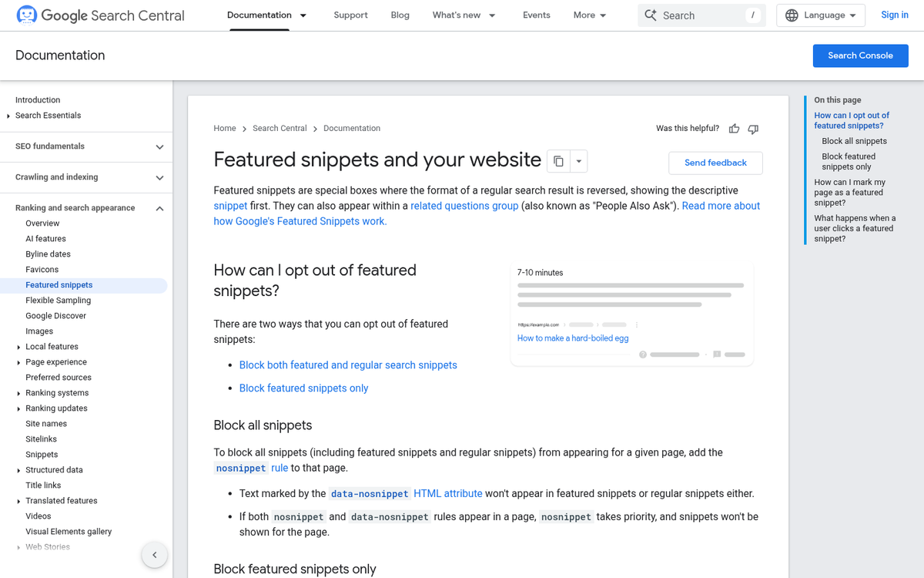Click the Send feedback button
The image size is (924, 578).
(715, 163)
